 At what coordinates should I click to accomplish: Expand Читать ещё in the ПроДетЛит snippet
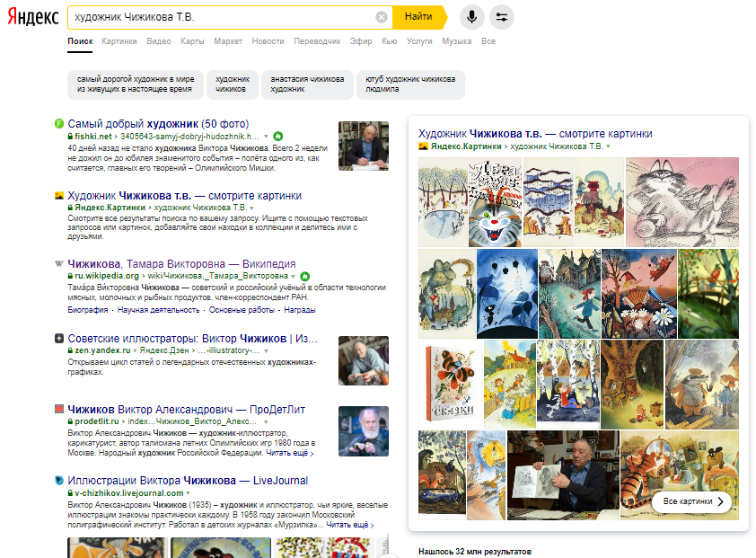coord(290,453)
